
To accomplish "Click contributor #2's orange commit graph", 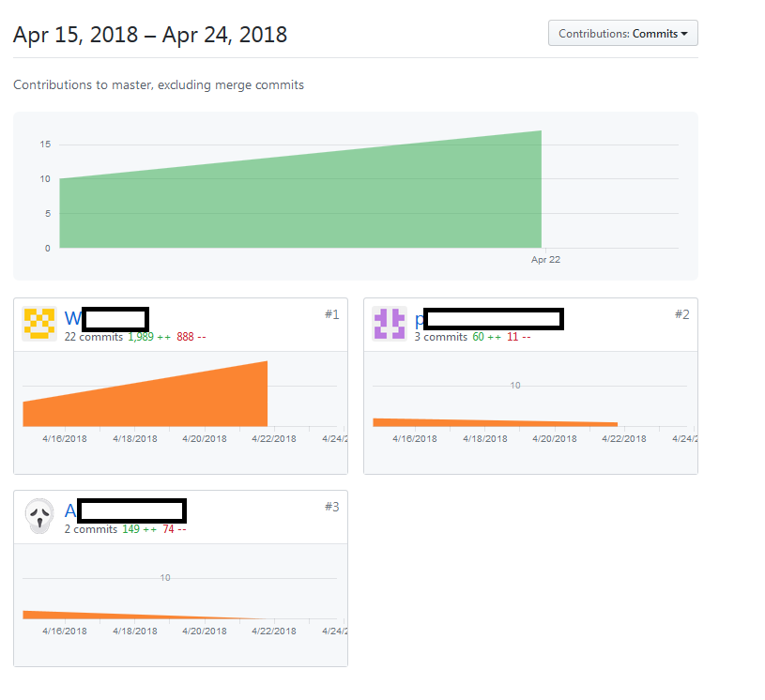I will pyautogui.click(x=496, y=422).
